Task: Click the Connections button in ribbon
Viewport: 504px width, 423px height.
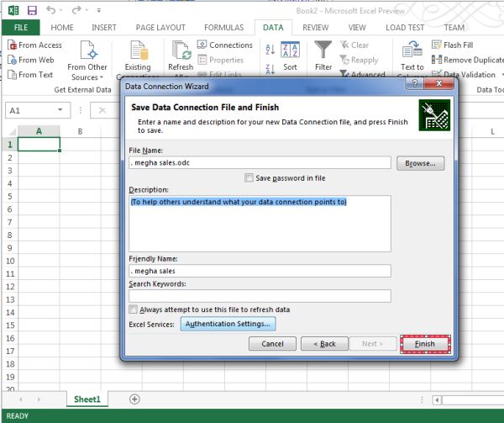Action: tap(225, 45)
